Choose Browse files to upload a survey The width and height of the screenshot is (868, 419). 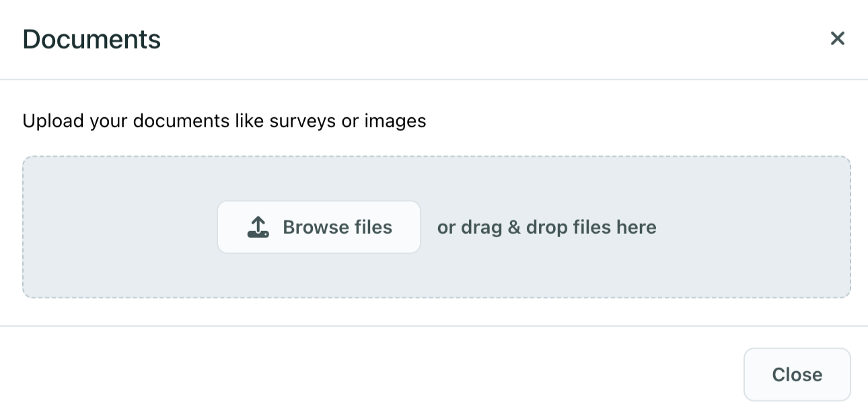coord(319,227)
